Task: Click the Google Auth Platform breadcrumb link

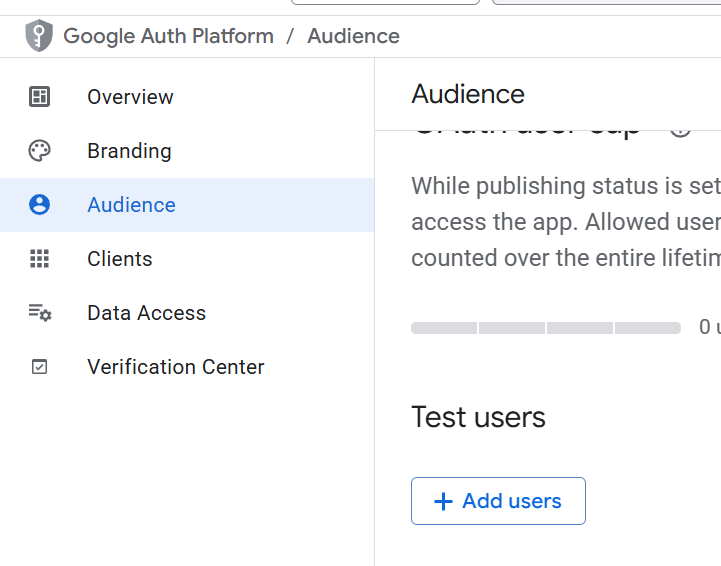Action: [x=168, y=36]
